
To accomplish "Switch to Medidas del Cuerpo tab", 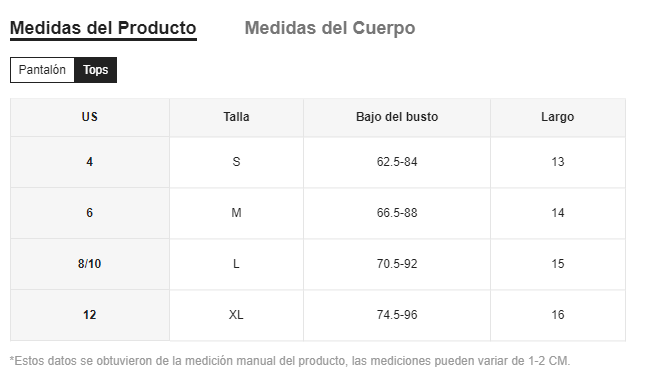I will click(329, 28).
